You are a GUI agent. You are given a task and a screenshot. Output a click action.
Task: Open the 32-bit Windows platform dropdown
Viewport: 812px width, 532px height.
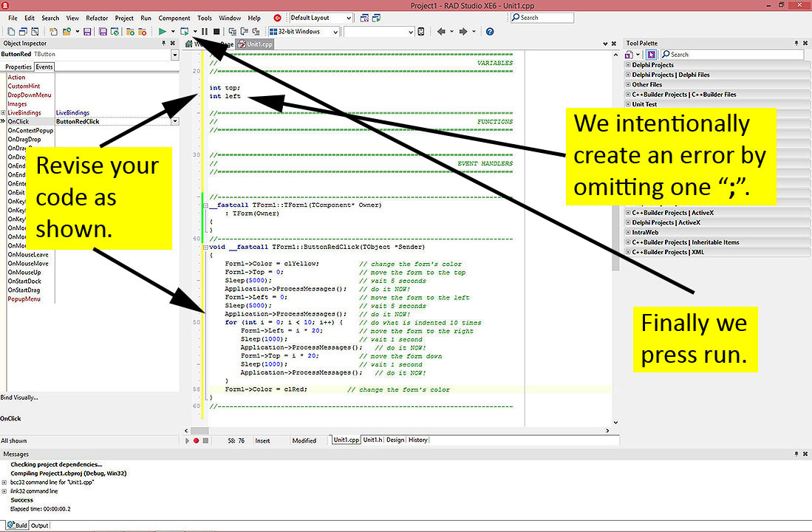tap(335, 32)
